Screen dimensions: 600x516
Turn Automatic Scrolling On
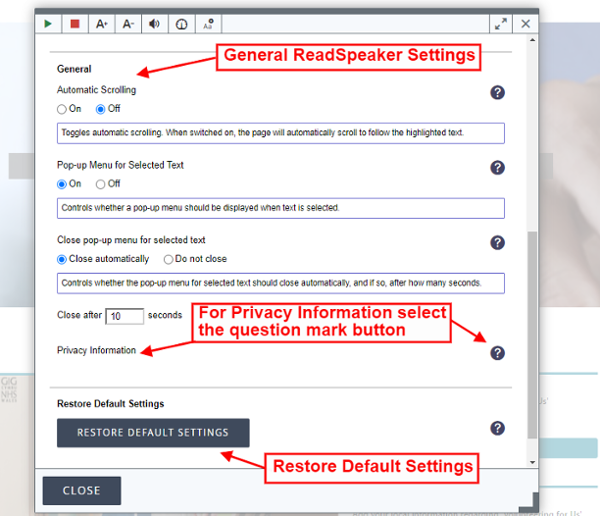pos(62,109)
